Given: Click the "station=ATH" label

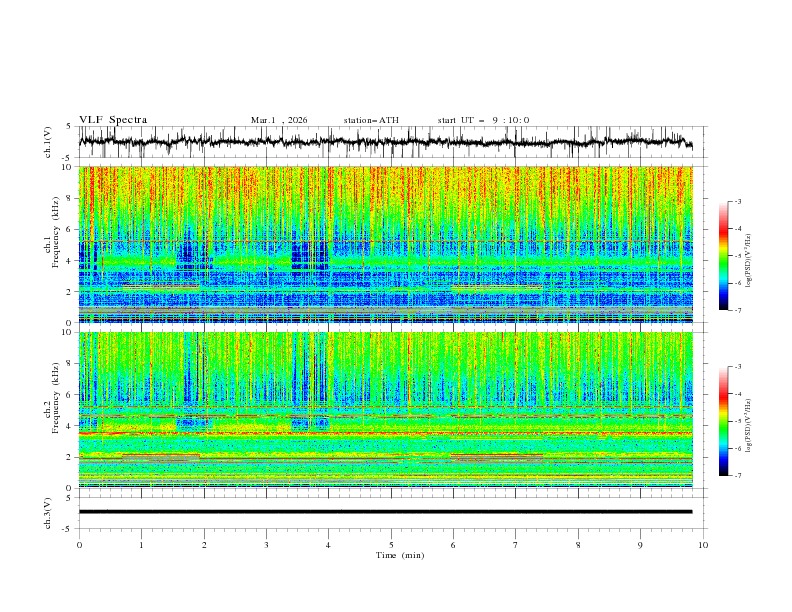Looking at the screenshot, I should (x=371, y=120).
